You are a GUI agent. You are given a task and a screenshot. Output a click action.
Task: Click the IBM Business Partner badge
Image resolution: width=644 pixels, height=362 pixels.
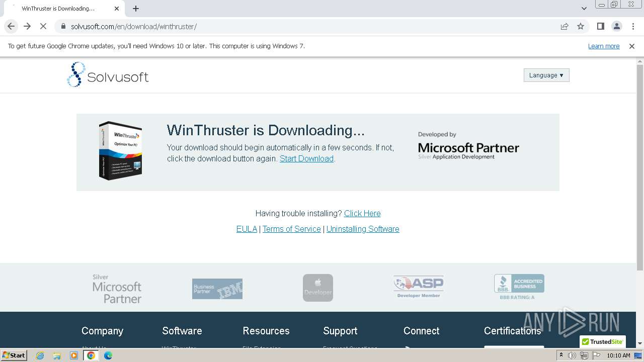(x=217, y=289)
